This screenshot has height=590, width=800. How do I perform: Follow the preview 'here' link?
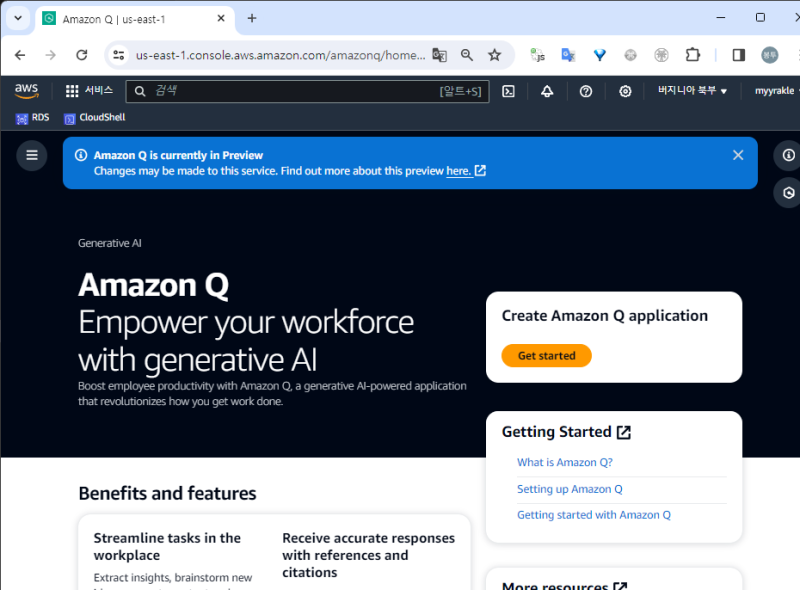(x=466, y=171)
